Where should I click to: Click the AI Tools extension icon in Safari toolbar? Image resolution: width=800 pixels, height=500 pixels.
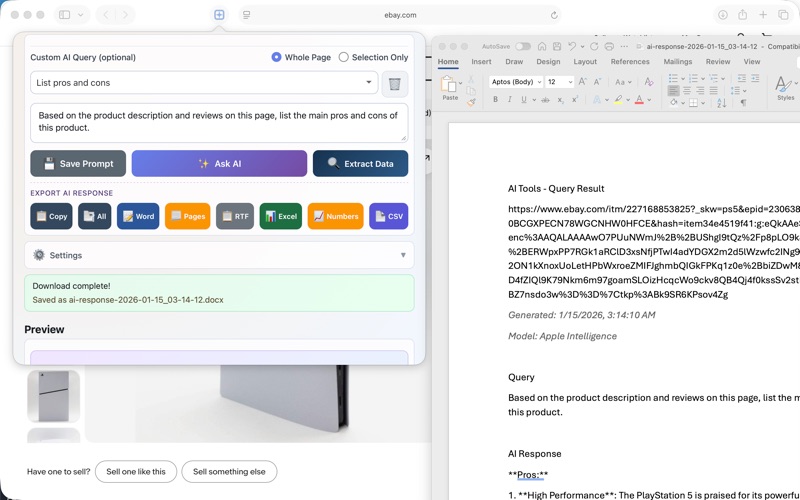click(219, 15)
